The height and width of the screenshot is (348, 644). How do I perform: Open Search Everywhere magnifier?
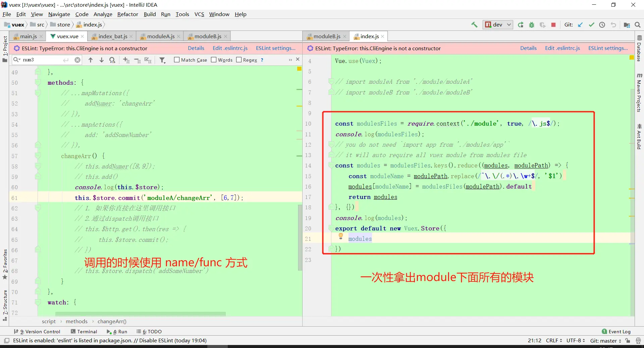pos(638,25)
